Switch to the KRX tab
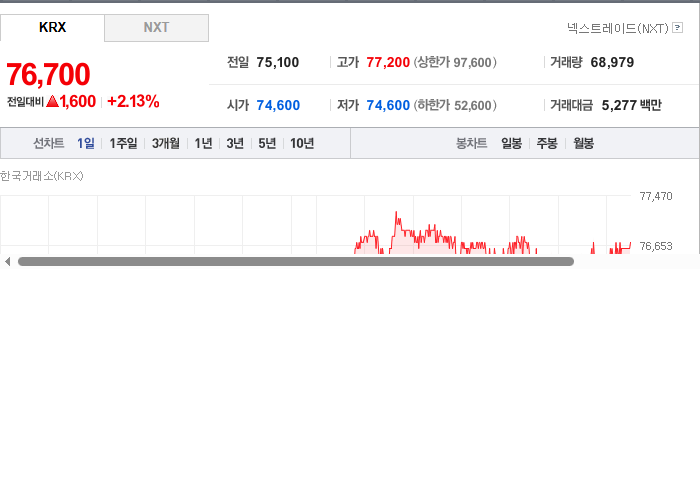The width and height of the screenshot is (700, 490). (x=52, y=27)
